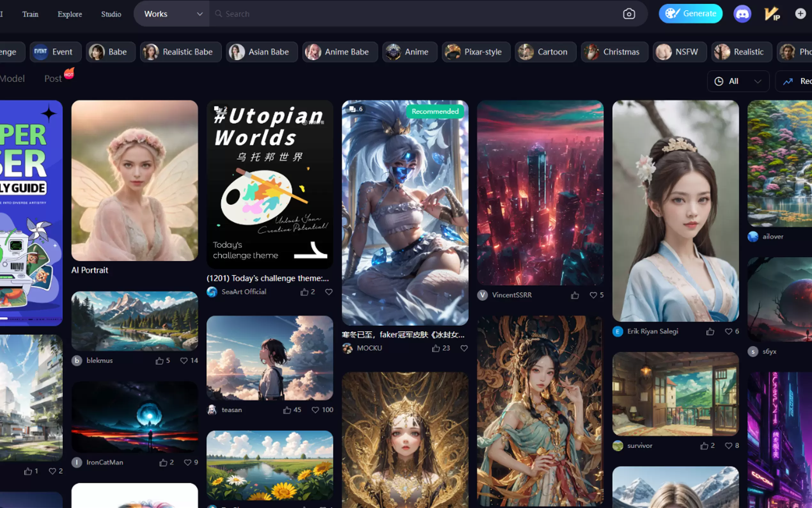Click the VIP badge icon
812x508 pixels.
(x=772, y=14)
